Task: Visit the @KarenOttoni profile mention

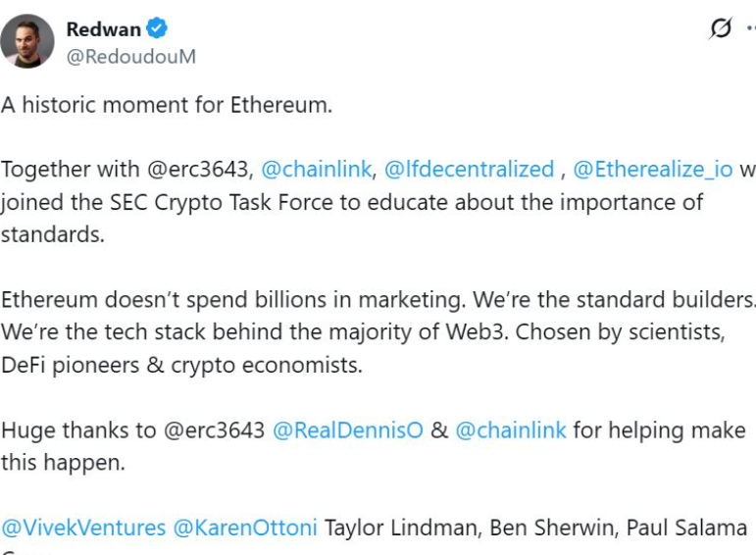Action: [x=245, y=528]
